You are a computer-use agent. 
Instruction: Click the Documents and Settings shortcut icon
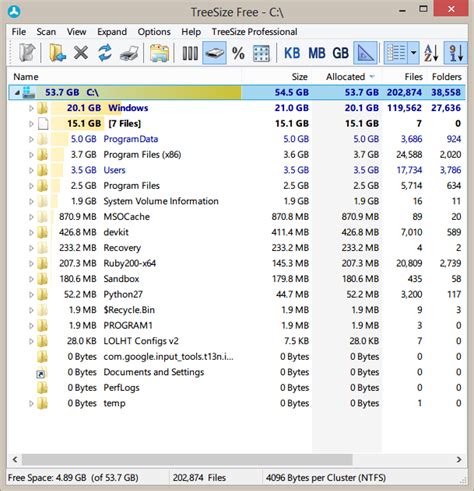[x=41, y=373]
